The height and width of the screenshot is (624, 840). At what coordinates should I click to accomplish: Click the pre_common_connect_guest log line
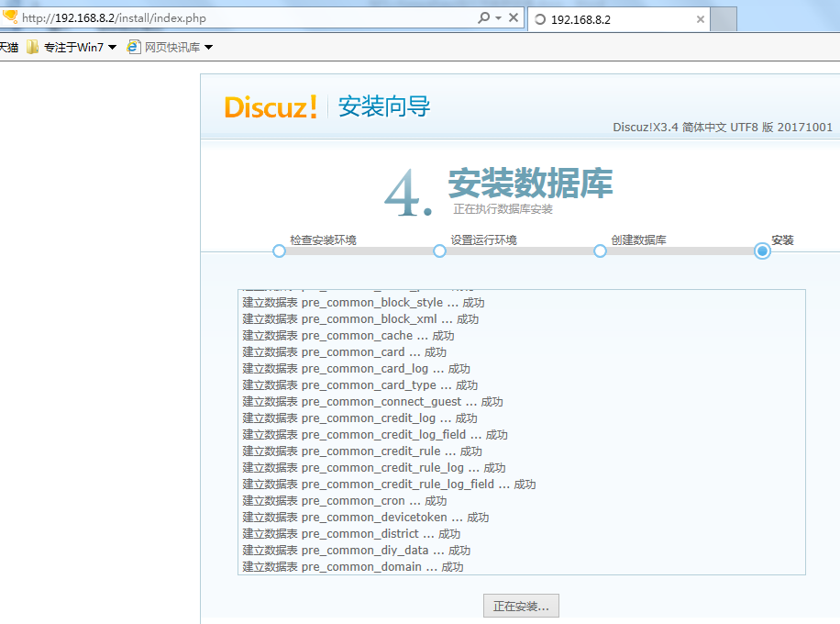click(373, 402)
